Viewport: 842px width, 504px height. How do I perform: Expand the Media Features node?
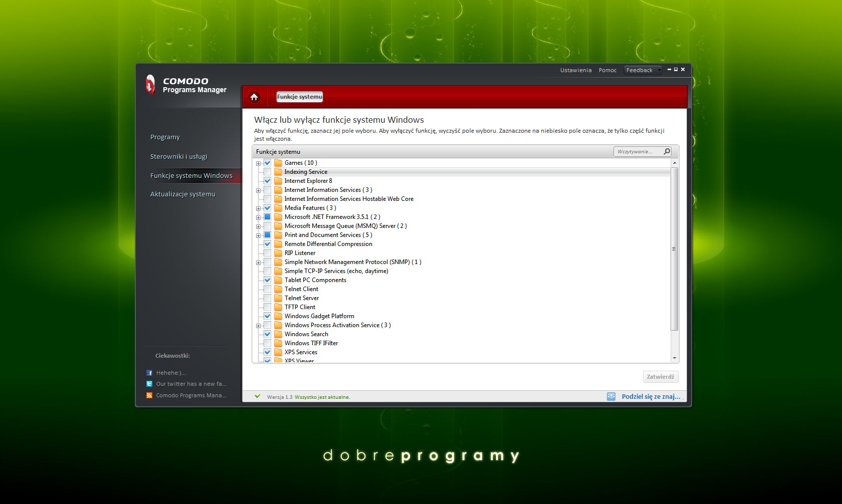258,208
